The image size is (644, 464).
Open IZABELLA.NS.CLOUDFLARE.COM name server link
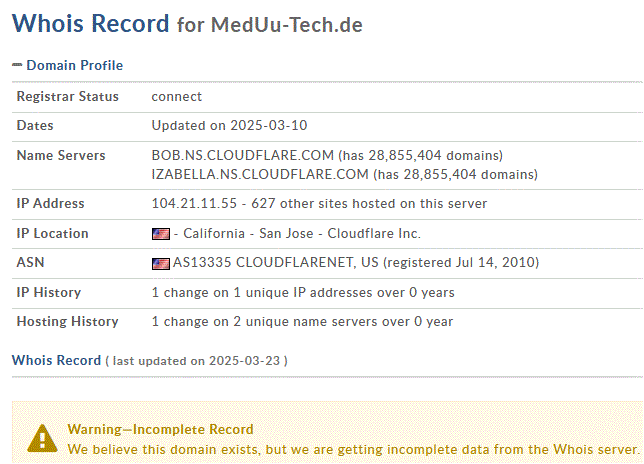[260, 174]
